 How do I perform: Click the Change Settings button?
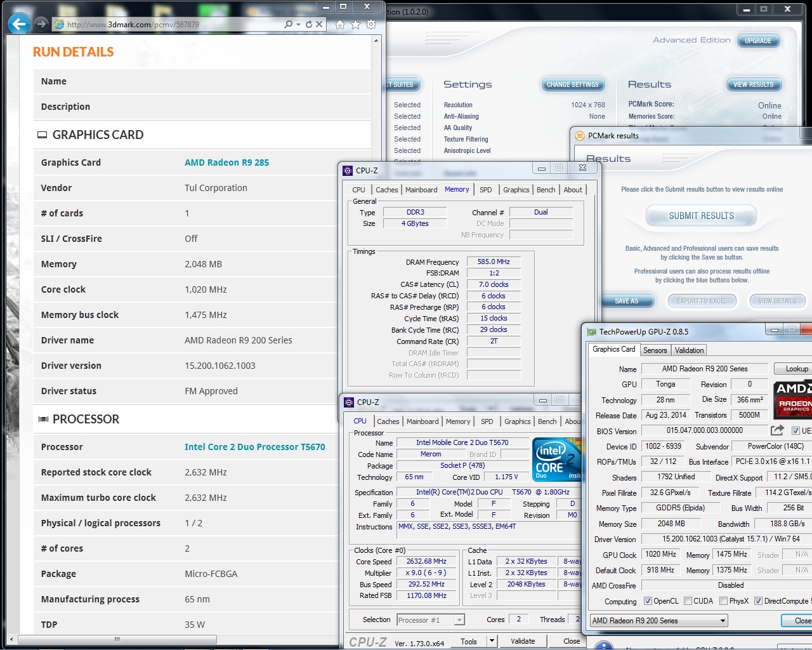[x=573, y=84]
